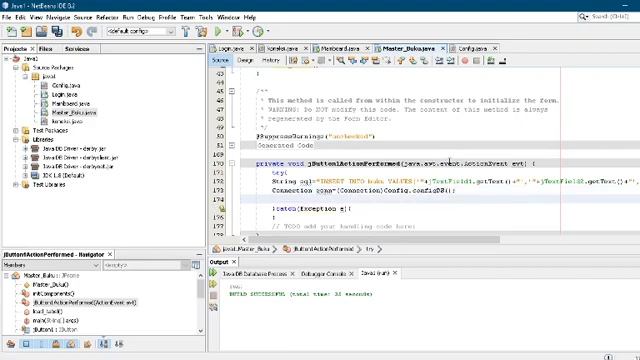Image resolution: width=640 pixels, height=360 pixels.
Task: Click the Shift Line Right editor icon
Action: 451,61
